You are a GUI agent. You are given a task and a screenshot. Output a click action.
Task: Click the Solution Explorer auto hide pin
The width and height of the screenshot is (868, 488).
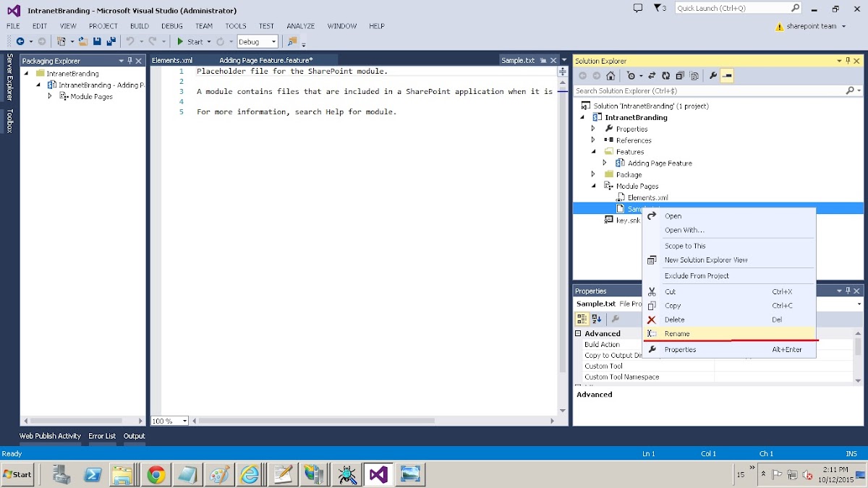pyautogui.click(x=849, y=61)
